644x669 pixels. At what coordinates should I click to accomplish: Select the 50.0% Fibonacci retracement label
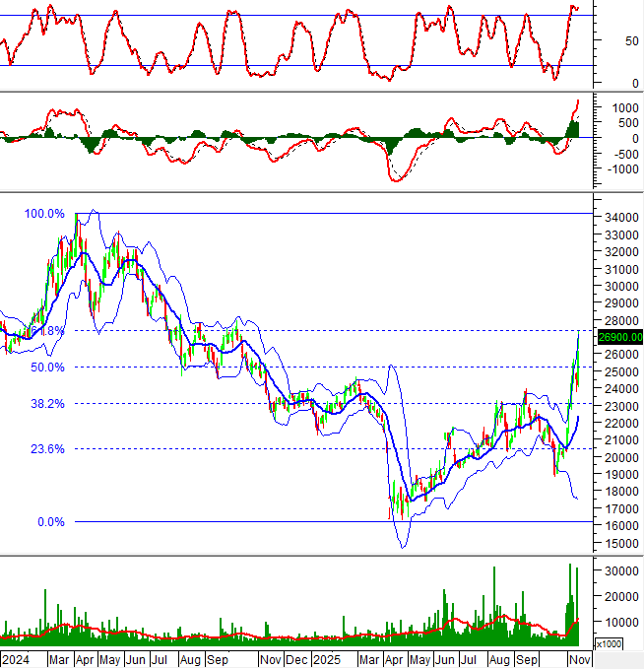(x=47, y=368)
